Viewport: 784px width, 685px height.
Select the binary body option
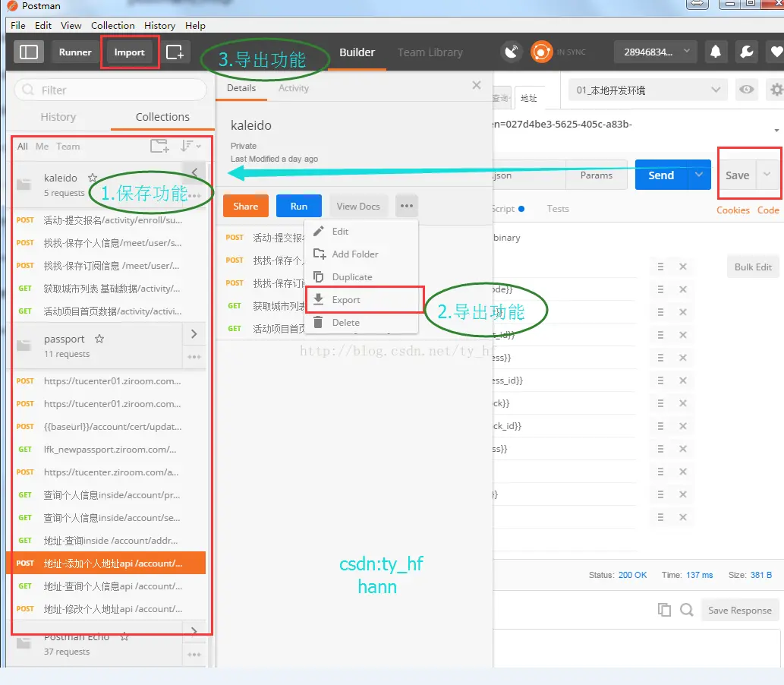click(x=506, y=238)
